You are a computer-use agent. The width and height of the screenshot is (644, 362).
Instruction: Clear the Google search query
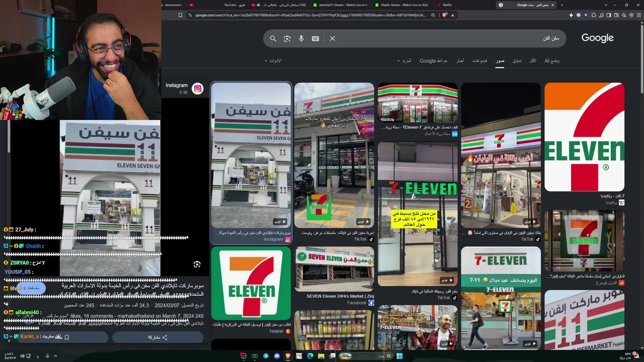click(333, 39)
